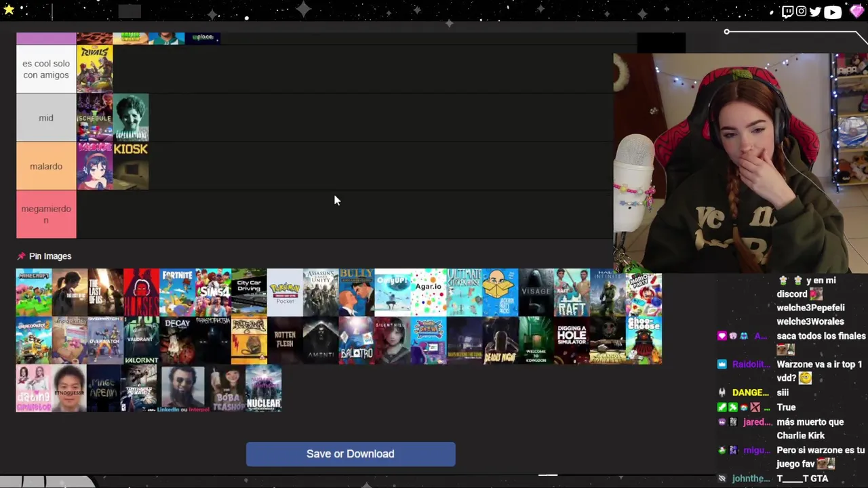Select the Kiosk game in malardo tier
Screen dimensions: 868x488
pyautogui.click(x=131, y=166)
